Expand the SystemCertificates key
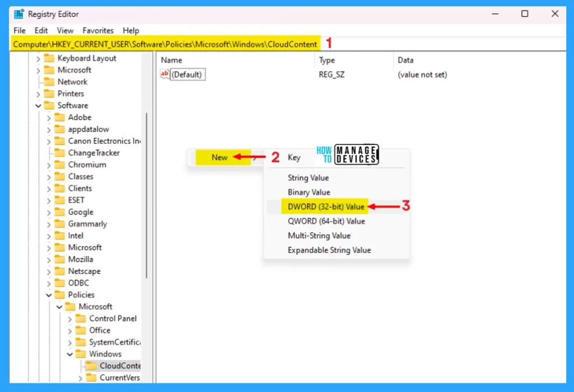The image size is (574, 392). [70, 343]
